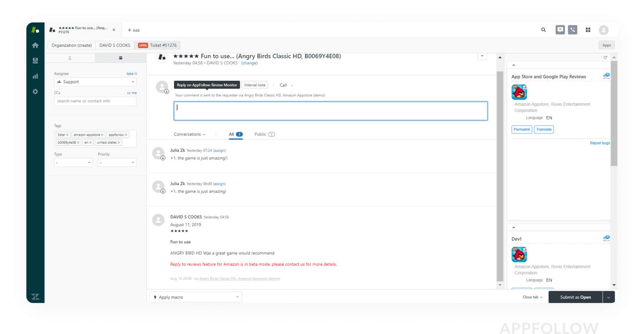The image size is (644, 334).
Task: Click the Translate button
Action: tap(544, 129)
